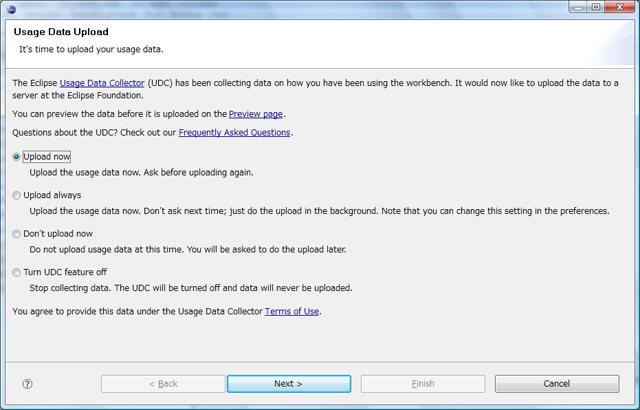This screenshot has height=410, width=640.
Task: Minimize the dialog window
Action: coord(578,7)
